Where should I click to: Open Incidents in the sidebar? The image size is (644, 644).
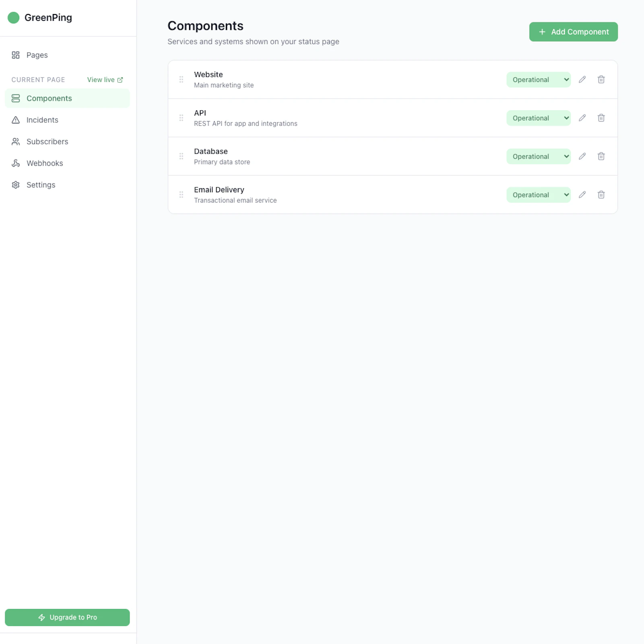[x=67, y=120]
